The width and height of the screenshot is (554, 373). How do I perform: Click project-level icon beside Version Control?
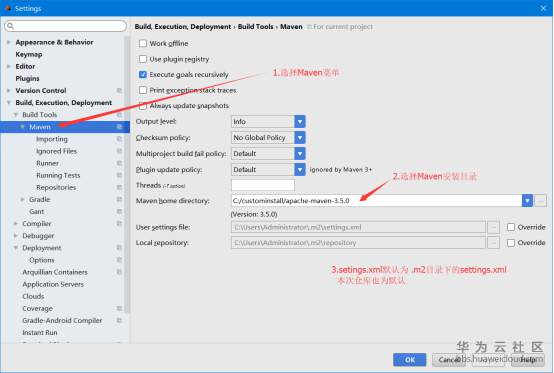(x=119, y=90)
